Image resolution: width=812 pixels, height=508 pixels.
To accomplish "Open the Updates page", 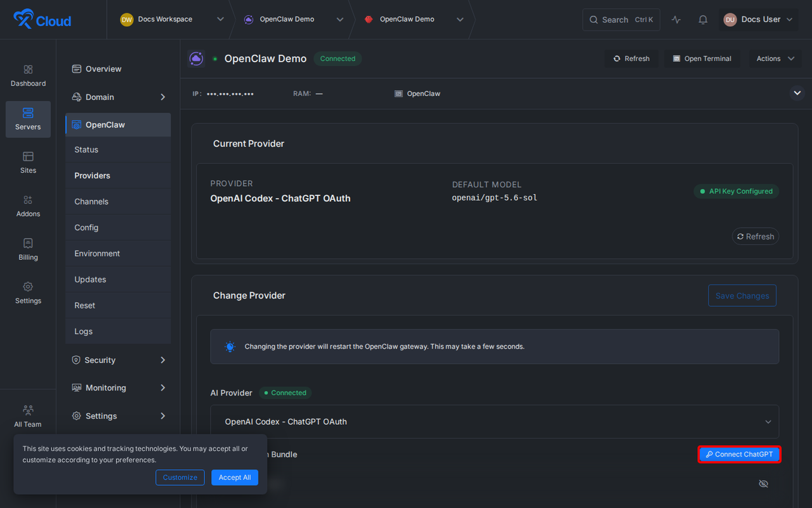I will pos(118,280).
